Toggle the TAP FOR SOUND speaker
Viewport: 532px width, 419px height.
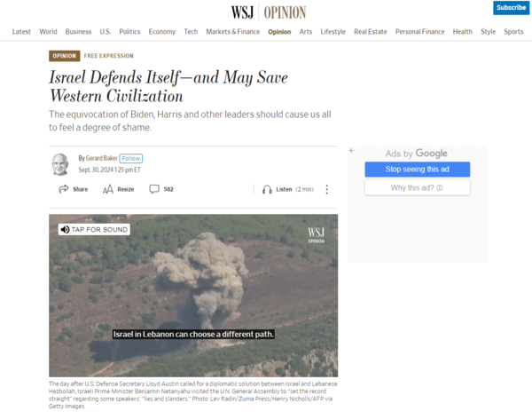pyautogui.click(x=65, y=230)
